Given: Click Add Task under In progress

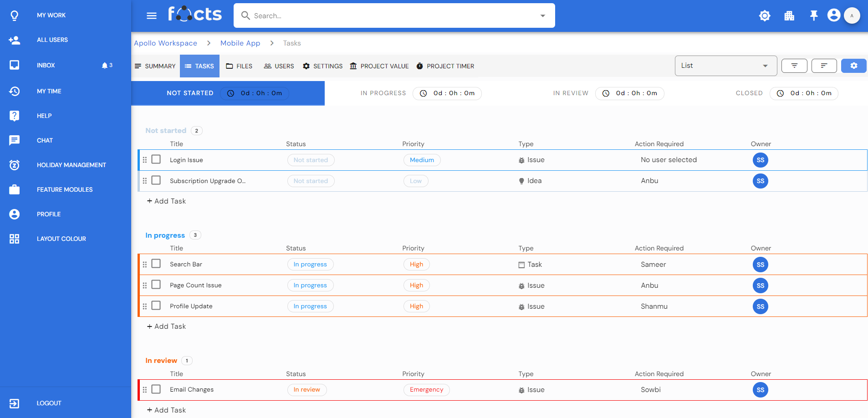Looking at the screenshot, I should 166,326.
